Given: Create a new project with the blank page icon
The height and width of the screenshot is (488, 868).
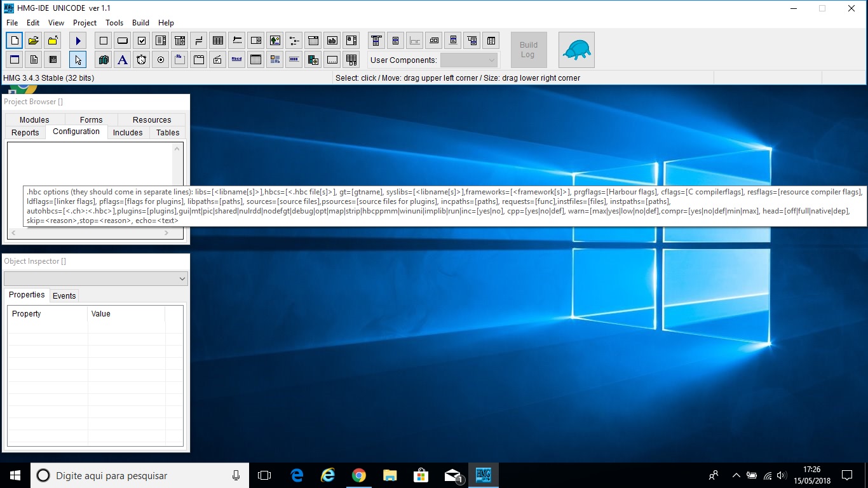Looking at the screenshot, I should (15, 41).
